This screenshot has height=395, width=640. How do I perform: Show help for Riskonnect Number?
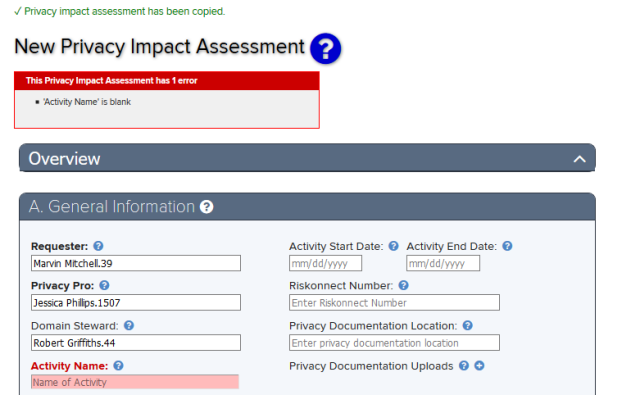[x=404, y=285]
